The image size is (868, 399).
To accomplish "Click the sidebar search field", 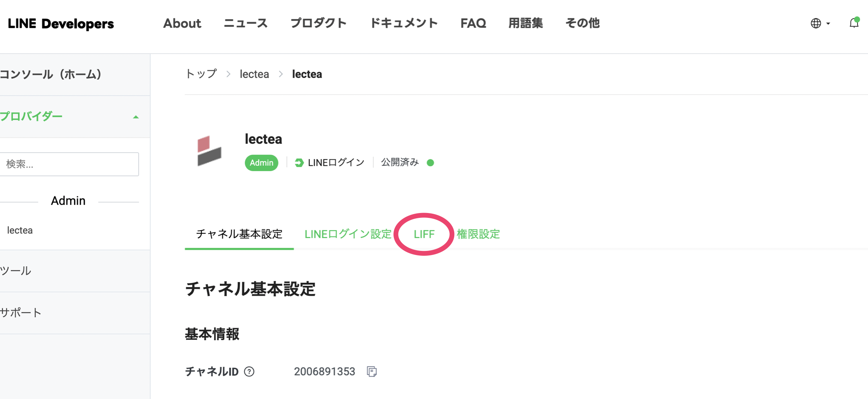I will tap(69, 164).
